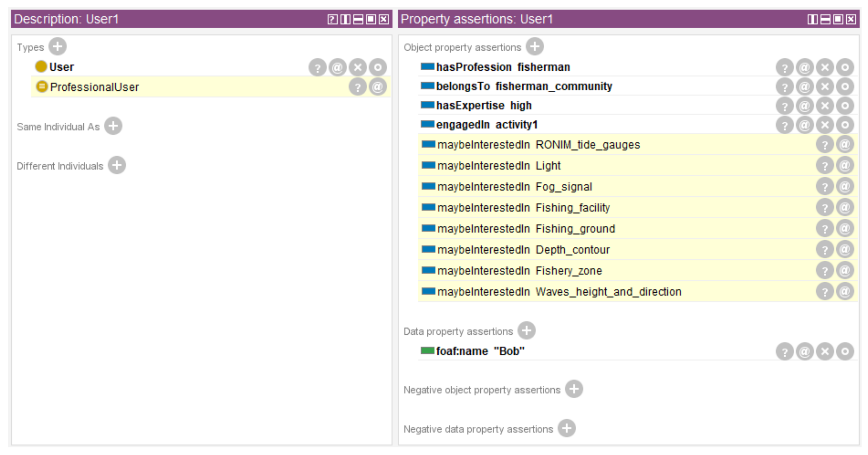Screen dimensions: 868x455
Task: Add an object property assertion
Action: (x=535, y=46)
